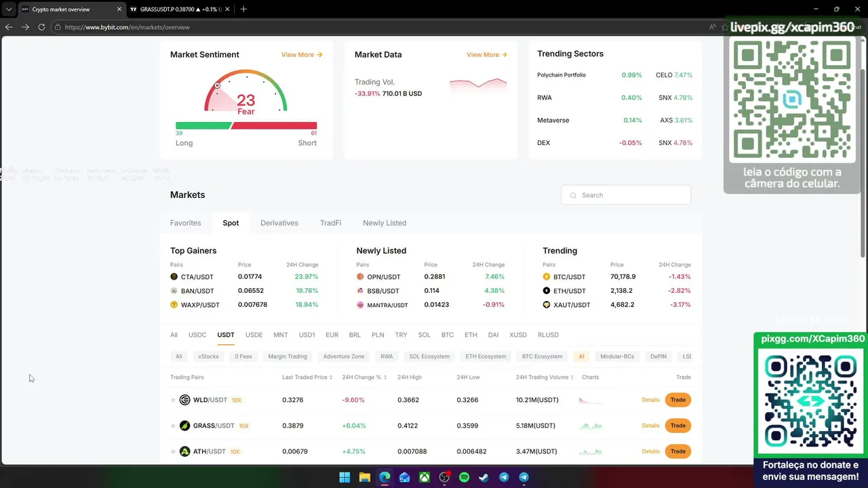This screenshot has width=868, height=488.
Task: Open Xbox app from the taskbar
Action: (424, 477)
